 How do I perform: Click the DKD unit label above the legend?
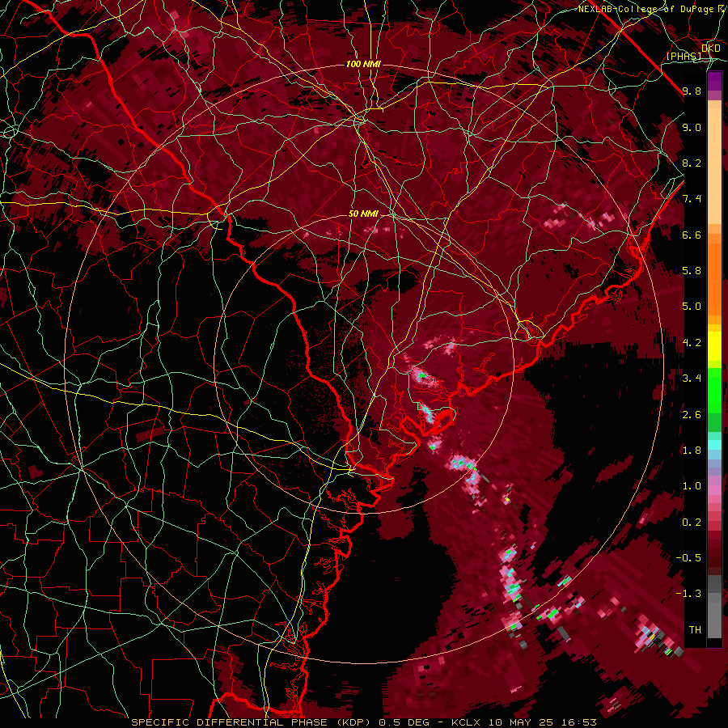coord(711,49)
